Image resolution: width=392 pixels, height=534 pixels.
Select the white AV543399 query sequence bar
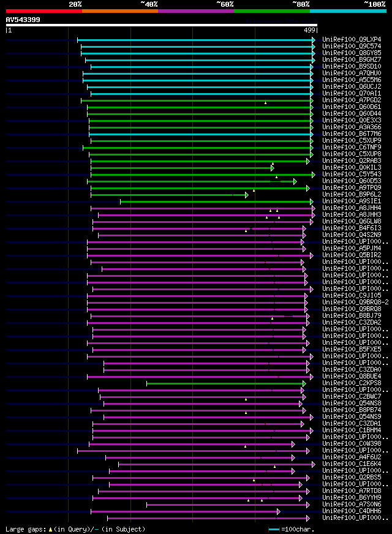162,25
